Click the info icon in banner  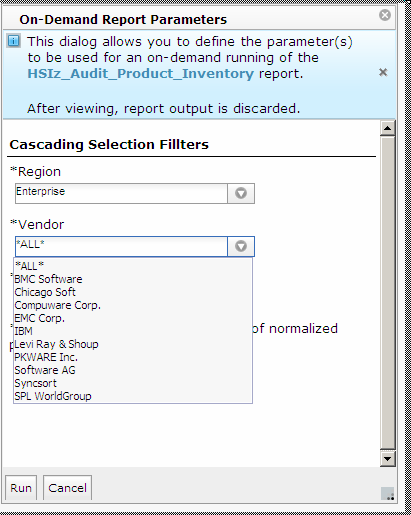14,41
